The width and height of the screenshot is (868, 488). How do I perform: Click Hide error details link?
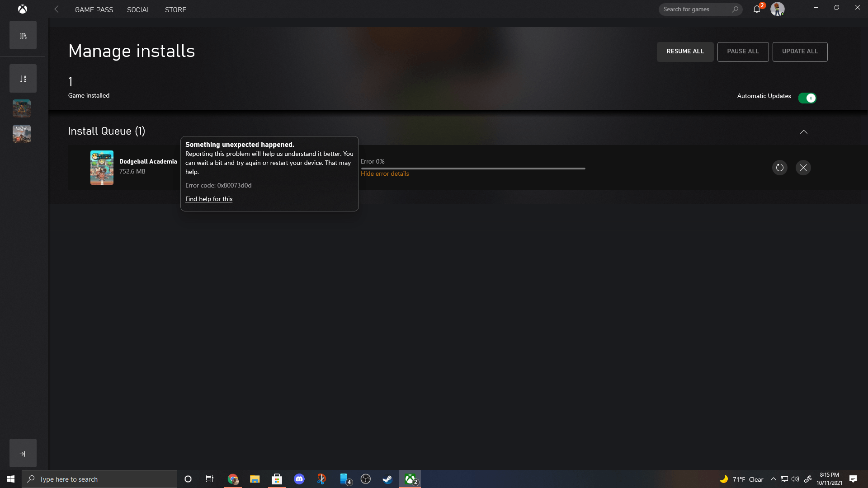[385, 174]
